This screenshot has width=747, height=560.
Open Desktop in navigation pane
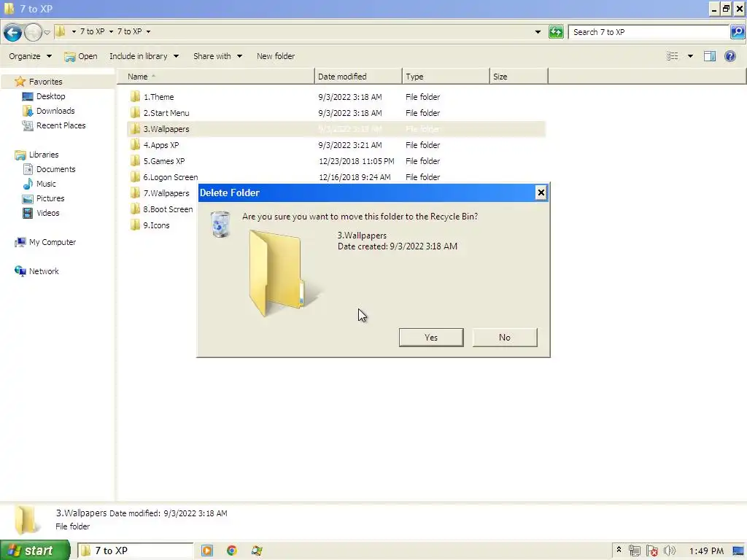point(50,96)
